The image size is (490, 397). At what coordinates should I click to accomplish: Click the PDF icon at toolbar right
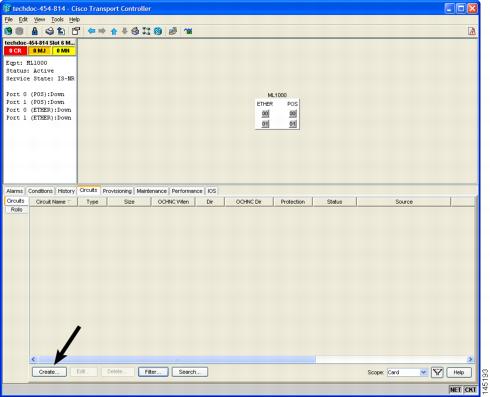(x=472, y=31)
